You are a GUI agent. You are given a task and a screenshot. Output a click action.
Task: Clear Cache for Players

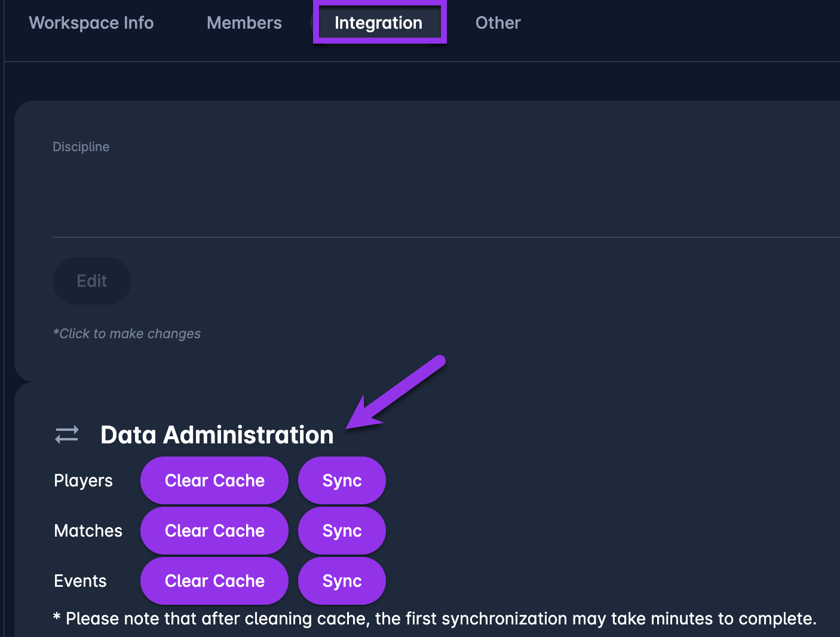[x=214, y=480]
